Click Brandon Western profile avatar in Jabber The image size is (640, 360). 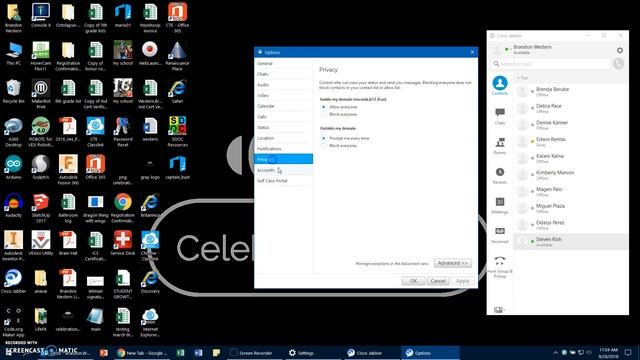pos(497,50)
